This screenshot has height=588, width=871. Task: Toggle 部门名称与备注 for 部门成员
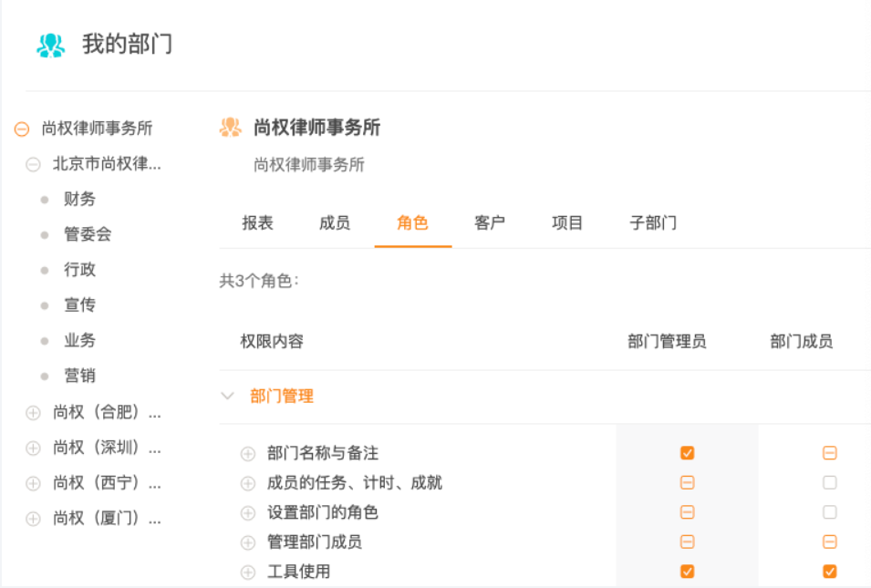(x=830, y=452)
